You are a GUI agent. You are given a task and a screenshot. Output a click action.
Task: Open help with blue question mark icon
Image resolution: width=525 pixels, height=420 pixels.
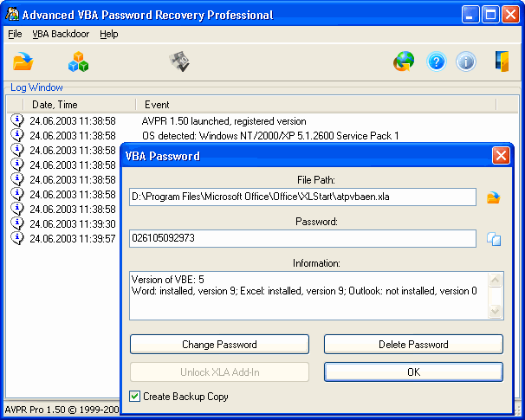[437, 61]
